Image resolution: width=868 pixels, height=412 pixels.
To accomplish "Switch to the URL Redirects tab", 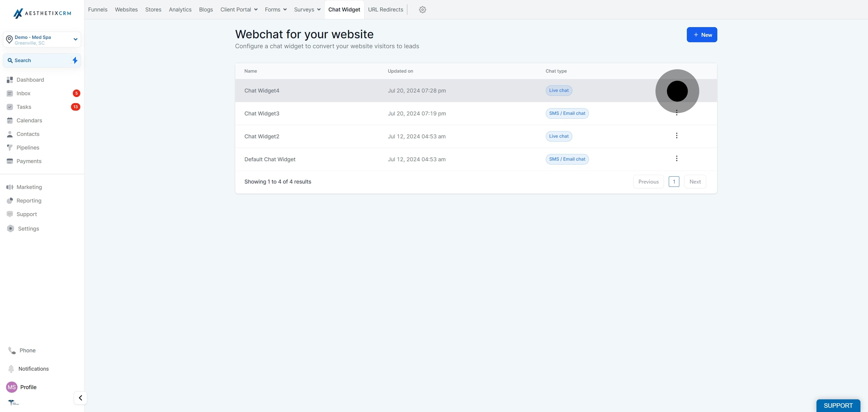I will click(385, 9).
